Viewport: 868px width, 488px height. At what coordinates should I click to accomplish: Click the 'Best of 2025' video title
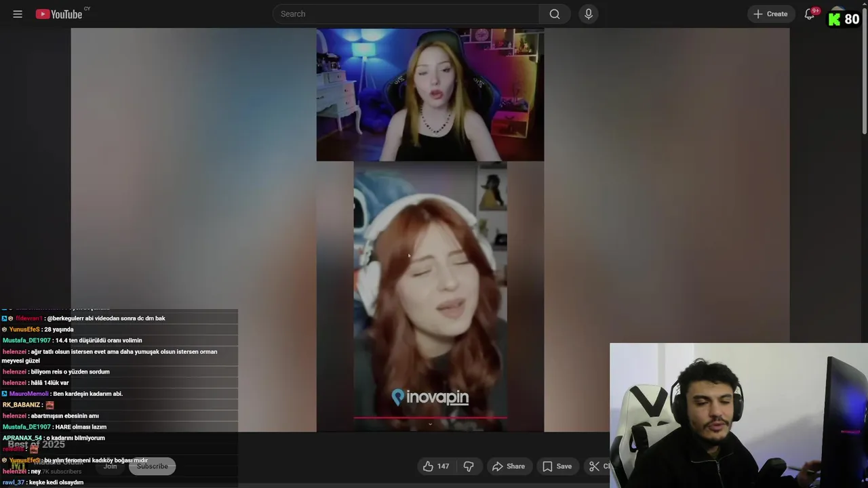(x=37, y=445)
